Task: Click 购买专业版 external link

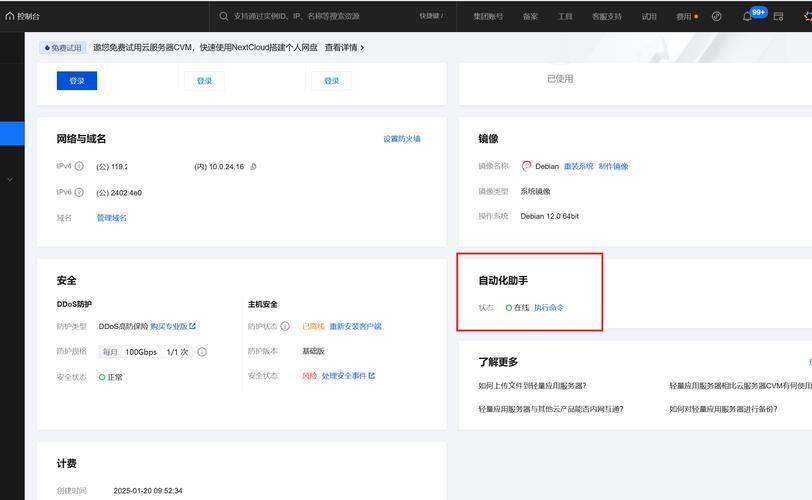Action: [173, 326]
